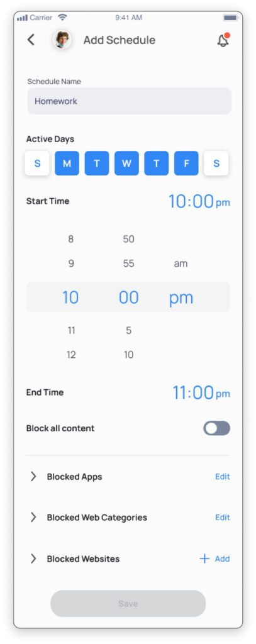The image size is (256, 644).
Task: Expand the Blocked Web Categories chevron
Action: tap(33, 517)
